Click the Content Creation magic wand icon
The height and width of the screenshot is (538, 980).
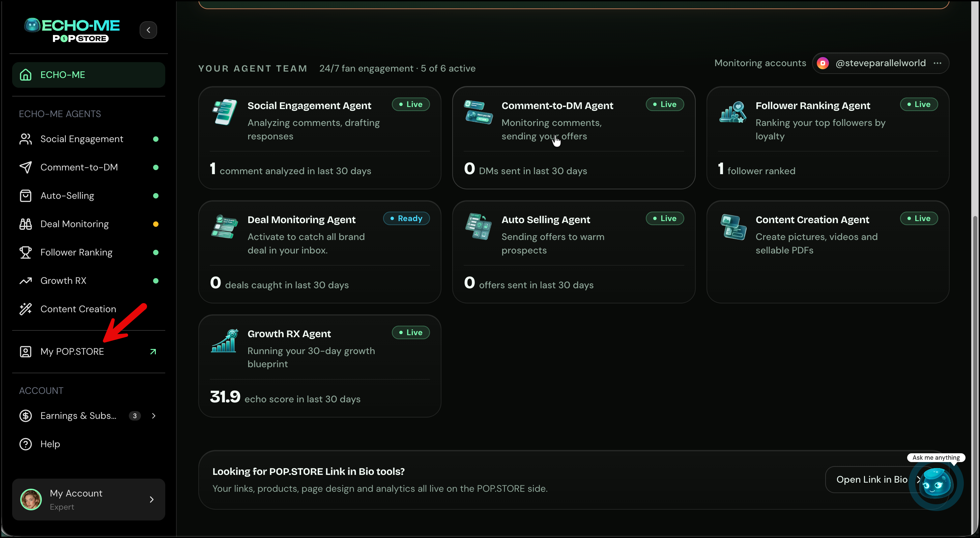coord(26,309)
